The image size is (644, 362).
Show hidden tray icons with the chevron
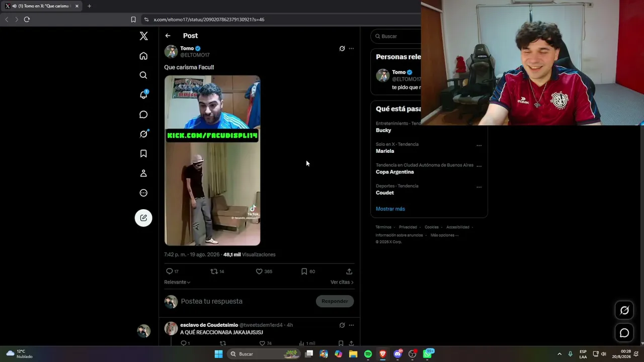pyautogui.click(x=559, y=354)
